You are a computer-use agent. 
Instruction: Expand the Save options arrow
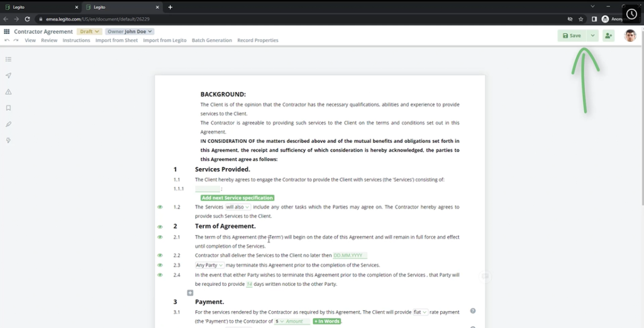click(592, 36)
